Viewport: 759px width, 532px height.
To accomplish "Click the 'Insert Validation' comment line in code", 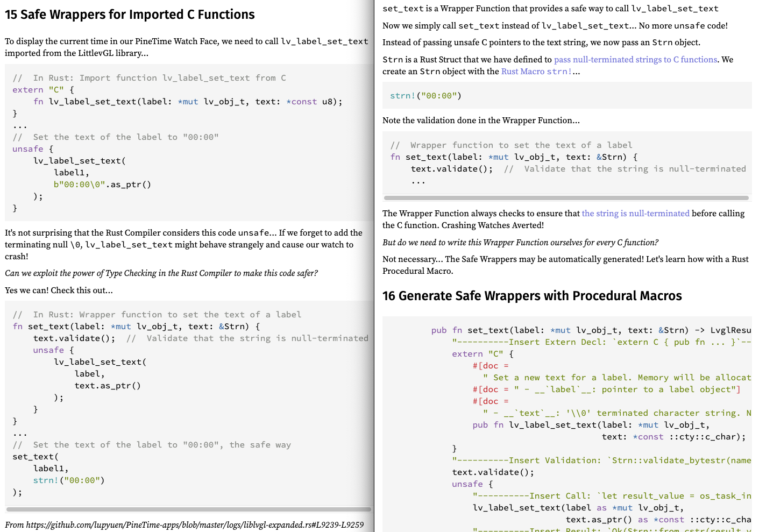I will click(x=601, y=460).
